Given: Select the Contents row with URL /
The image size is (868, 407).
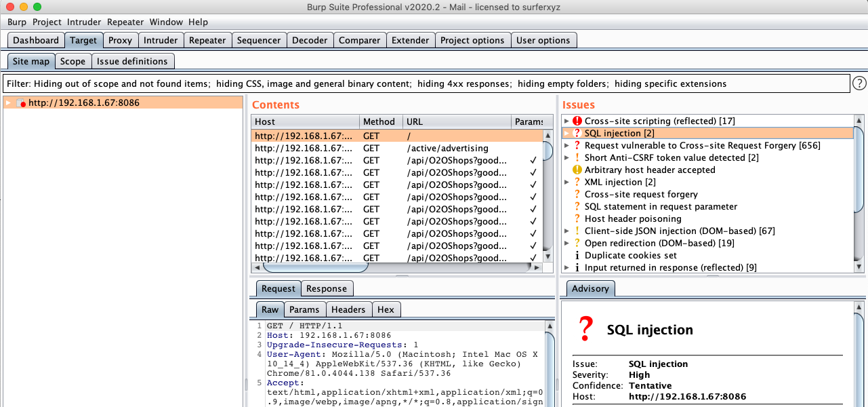Looking at the screenshot, I should (398, 136).
